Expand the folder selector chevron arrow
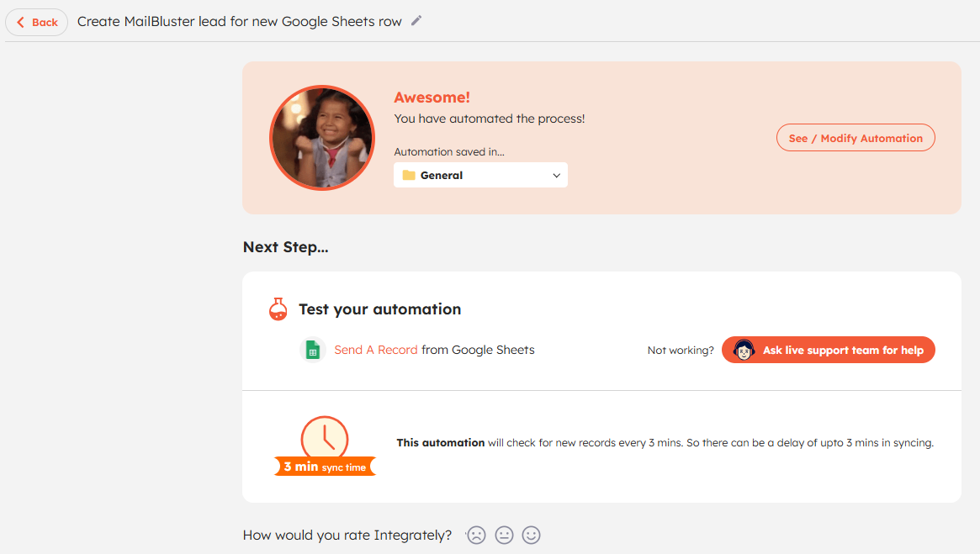The width and height of the screenshot is (980, 554). (x=556, y=176)
